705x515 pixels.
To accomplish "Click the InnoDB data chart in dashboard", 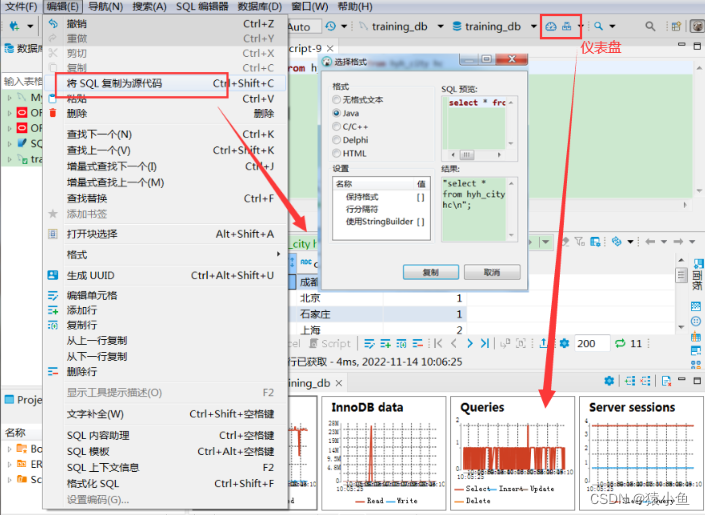I will coord(384,453).
